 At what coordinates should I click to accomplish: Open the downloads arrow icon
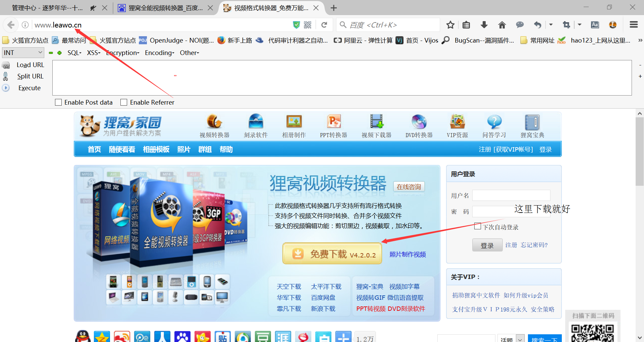[484, 25]
